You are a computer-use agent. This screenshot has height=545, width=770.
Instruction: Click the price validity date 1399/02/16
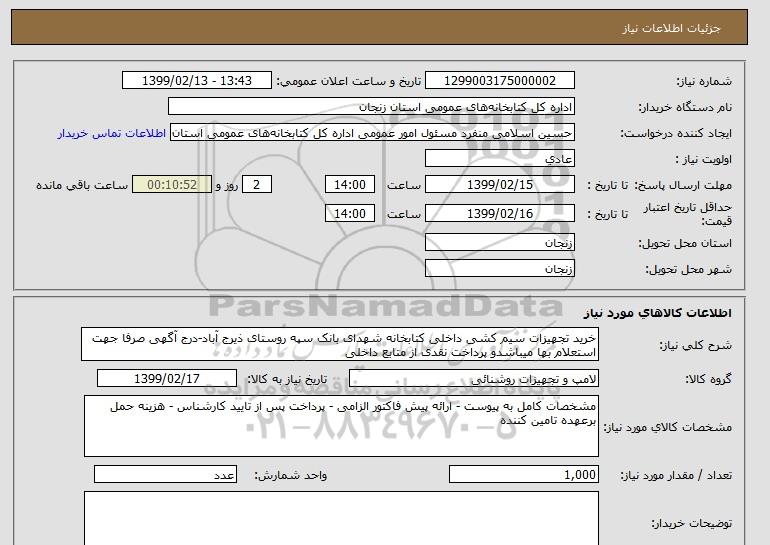click(x=500, y=212)
